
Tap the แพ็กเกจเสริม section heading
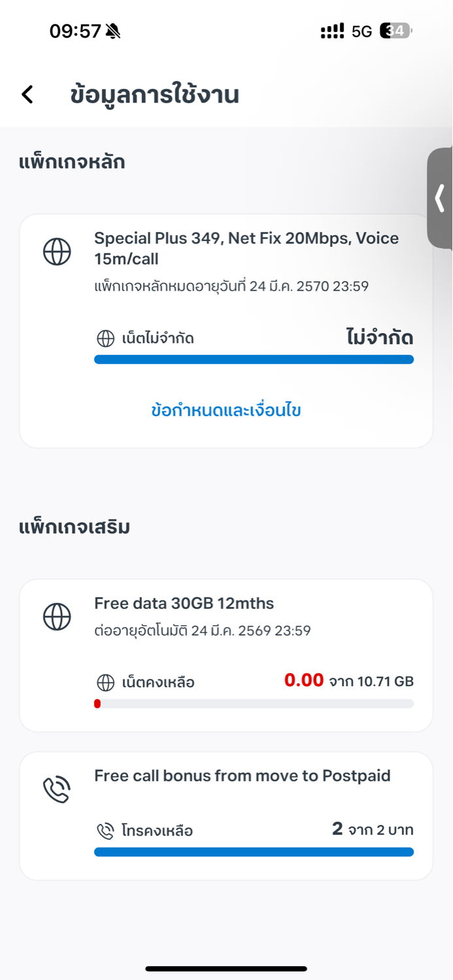(74, 527)
